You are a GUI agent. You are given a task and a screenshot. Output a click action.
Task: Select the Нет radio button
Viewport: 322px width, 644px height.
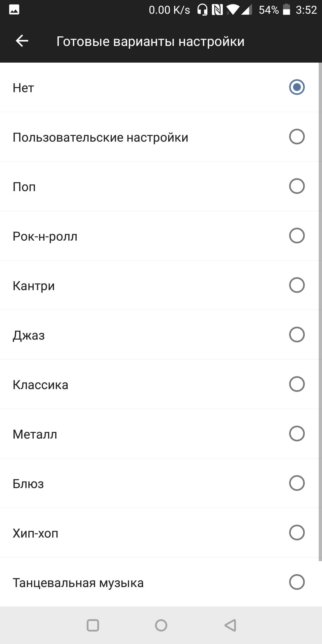coord(297,87)
